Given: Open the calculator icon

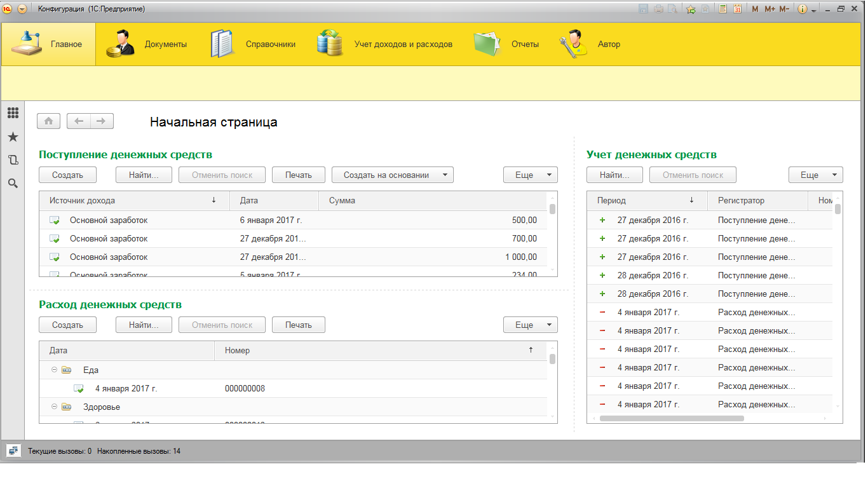Looking at the screenshot, I should [x=723, y=9].
